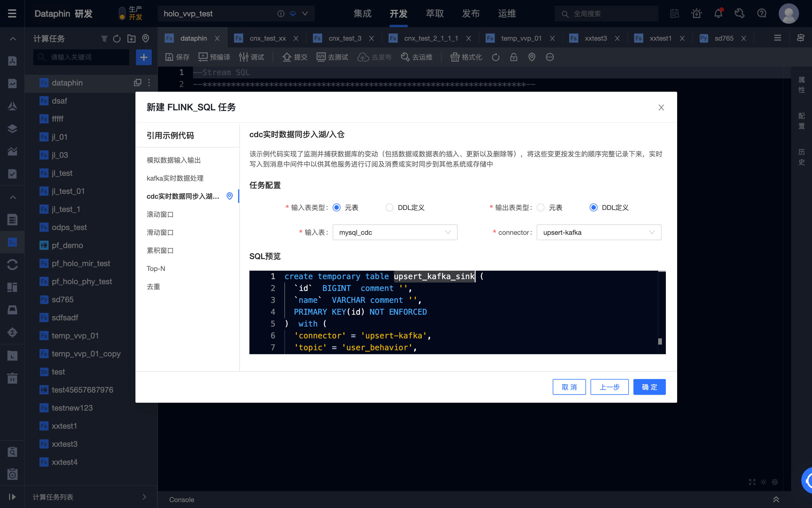Open the upsert-kafka connector dropdown
Viewport: 812px width, 508px height.
[599, 232]
